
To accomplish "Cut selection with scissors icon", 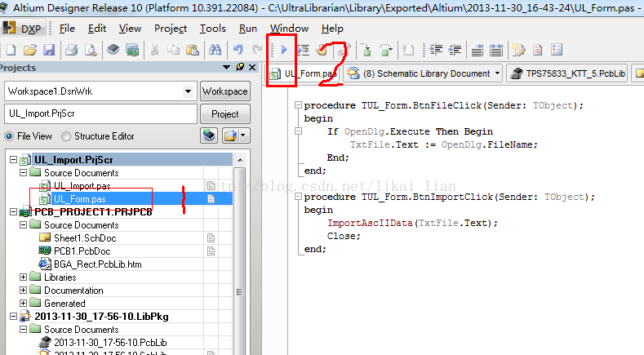I will pyautogui.click(x=154, y=50).
